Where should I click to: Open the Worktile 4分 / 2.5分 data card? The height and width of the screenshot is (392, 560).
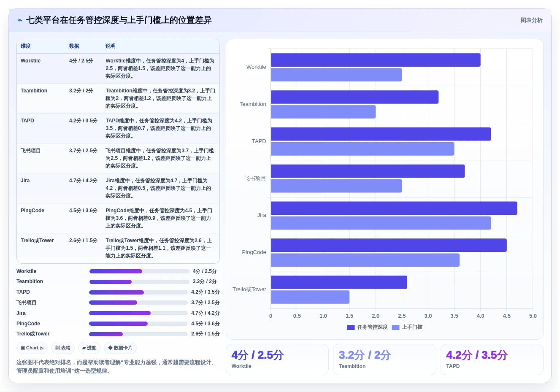click(277, 360)
